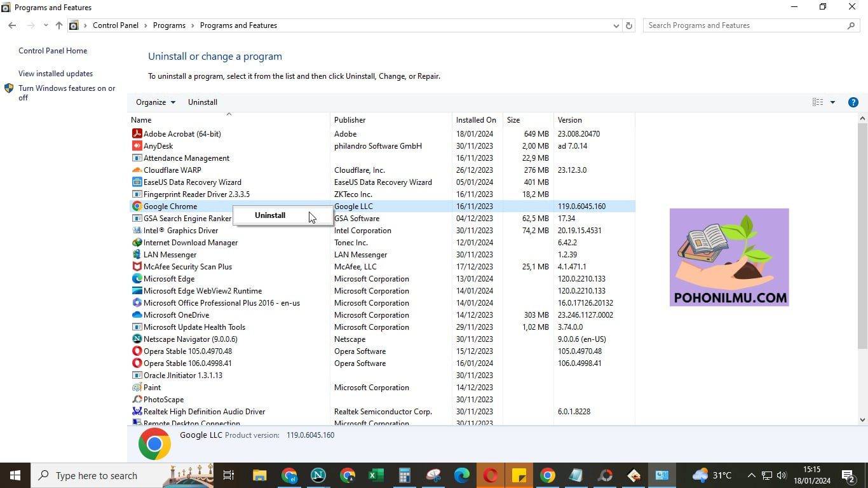Click the Internet Download Manager icon
Screen dimensions: 868x488
point(137,242)
